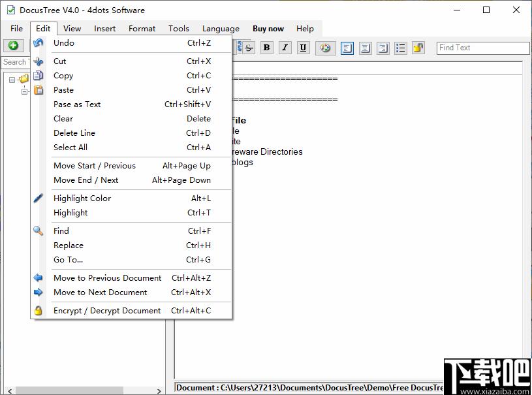This screenshot has width=532, height=395.
Task: Click the Paste clipboard icon
Action: tap(39, 90)
